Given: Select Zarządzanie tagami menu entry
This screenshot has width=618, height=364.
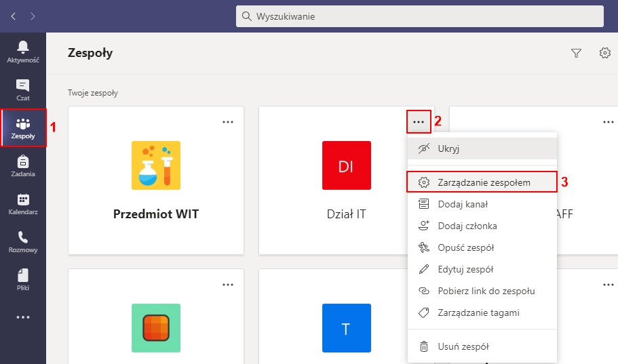Looking at the screenshot, I should coord(482,312).
